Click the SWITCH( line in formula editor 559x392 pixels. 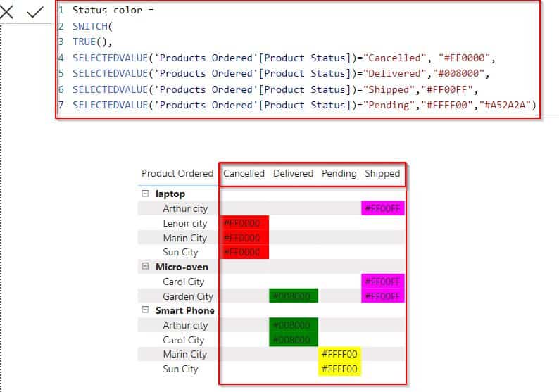click(x=92, y=26)
